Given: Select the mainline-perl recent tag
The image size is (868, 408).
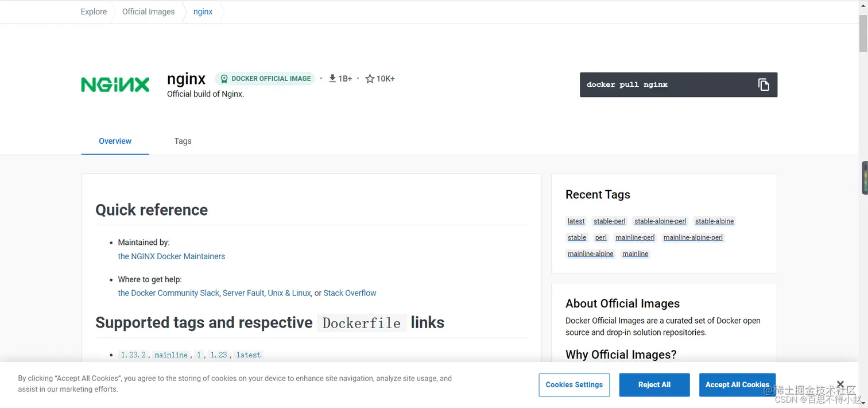Looking at the screenshot, I should coord(635,237).
